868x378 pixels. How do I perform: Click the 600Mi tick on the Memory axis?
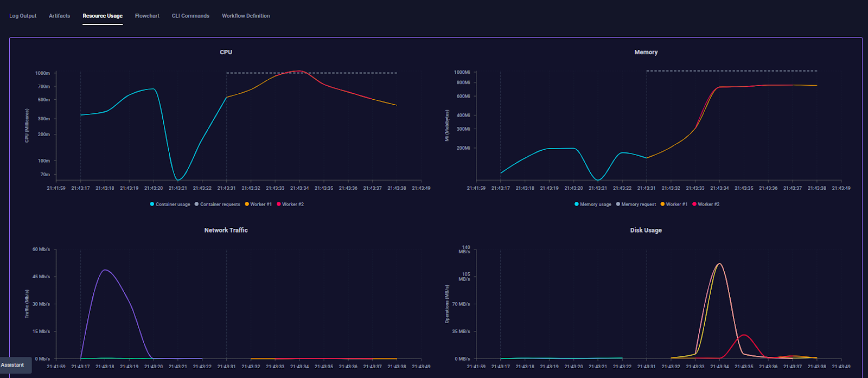(x=463, y=96)
